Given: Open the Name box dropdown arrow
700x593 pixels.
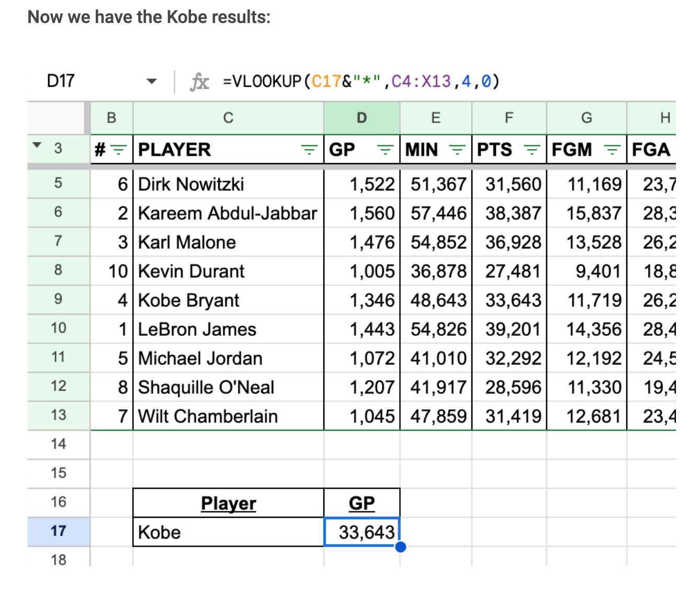Looking at the screenshot, I should [152, 82].
